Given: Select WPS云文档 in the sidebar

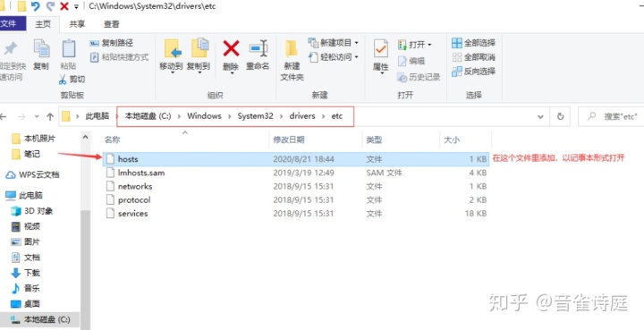Looking at the screenshot, I should point(32,175).
